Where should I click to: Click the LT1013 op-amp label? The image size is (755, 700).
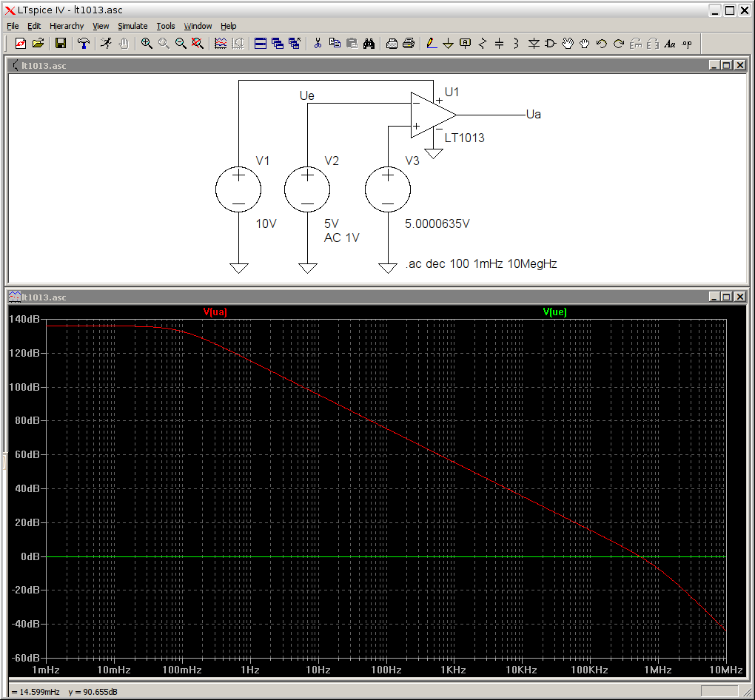[465, 138]
